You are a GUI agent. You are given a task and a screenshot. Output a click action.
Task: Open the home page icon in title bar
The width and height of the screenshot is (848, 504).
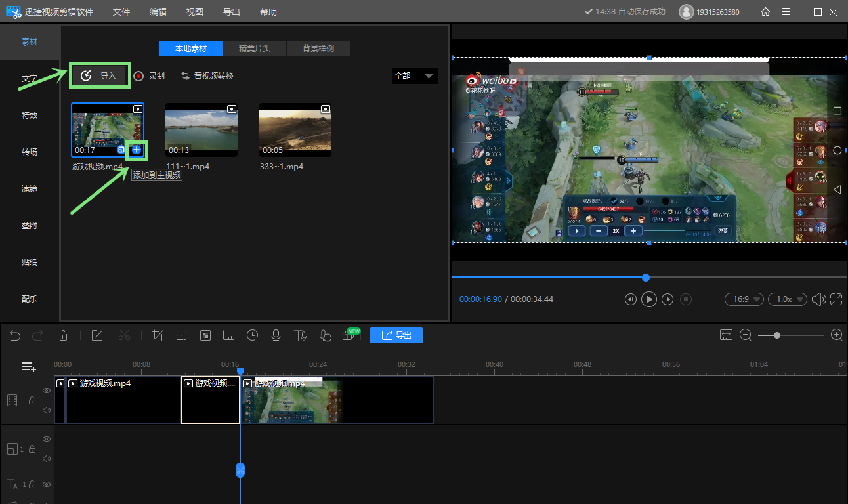click(765, 12)
